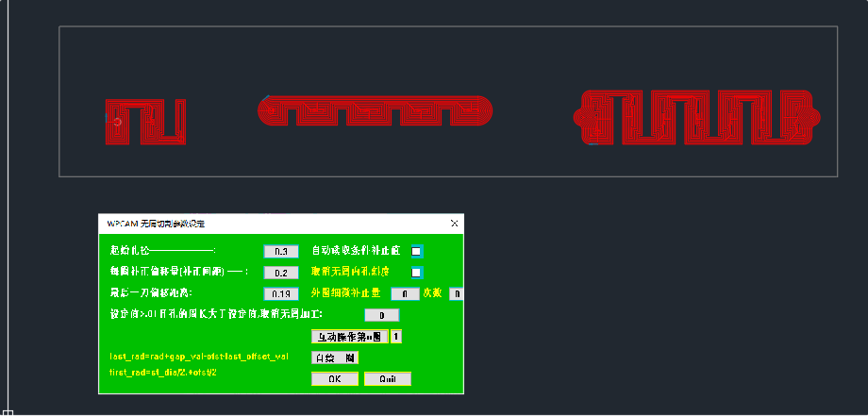Select the left red toolpath shape
The image size is (868, 416).
pyautogui.click(x=145, y=123)
